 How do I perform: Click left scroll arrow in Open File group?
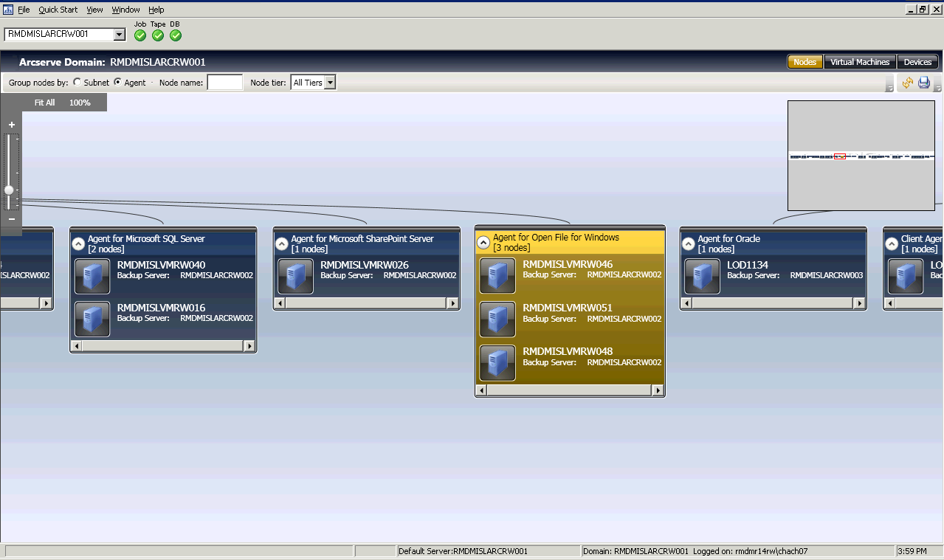pos(482,390)
